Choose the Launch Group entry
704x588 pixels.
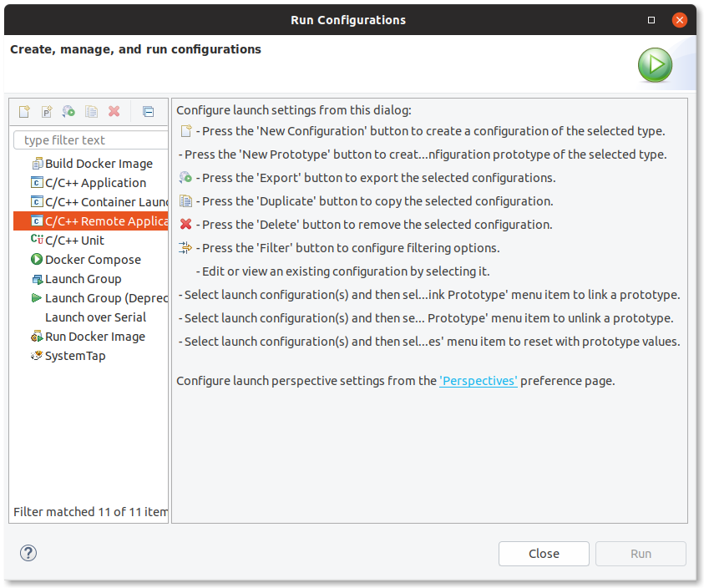point(83,279)
